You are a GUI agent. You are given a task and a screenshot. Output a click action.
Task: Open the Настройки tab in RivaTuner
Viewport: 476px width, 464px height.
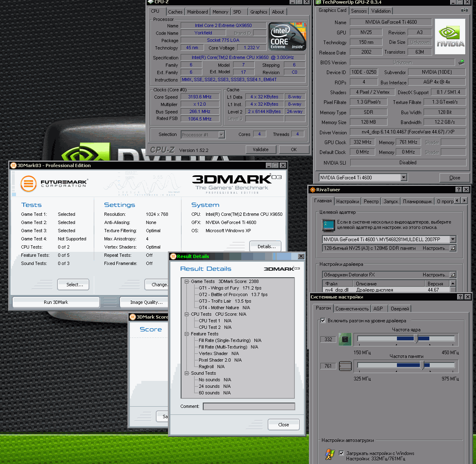point(348,201)
